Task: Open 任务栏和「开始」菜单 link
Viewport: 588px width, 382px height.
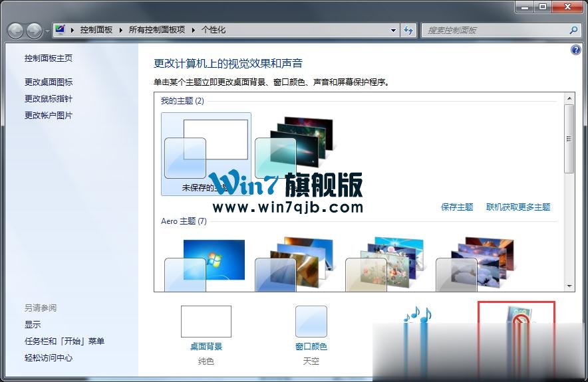Action: tap(65, 341)
